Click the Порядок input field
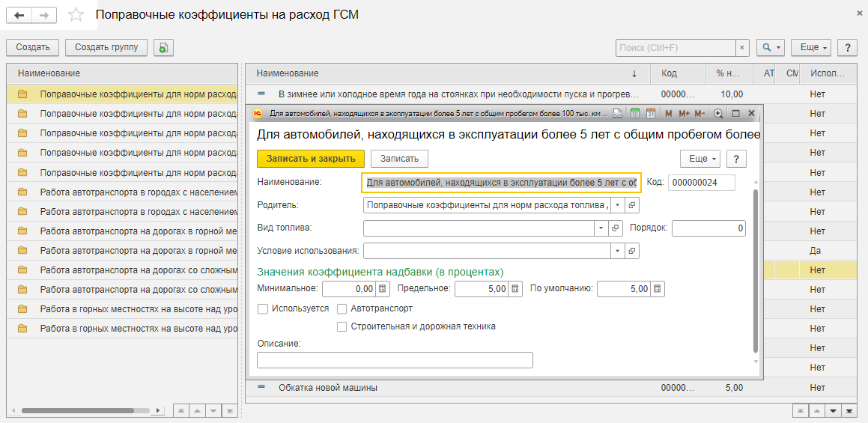This screenshot has height=423, width=868. [x=709, y=228]
